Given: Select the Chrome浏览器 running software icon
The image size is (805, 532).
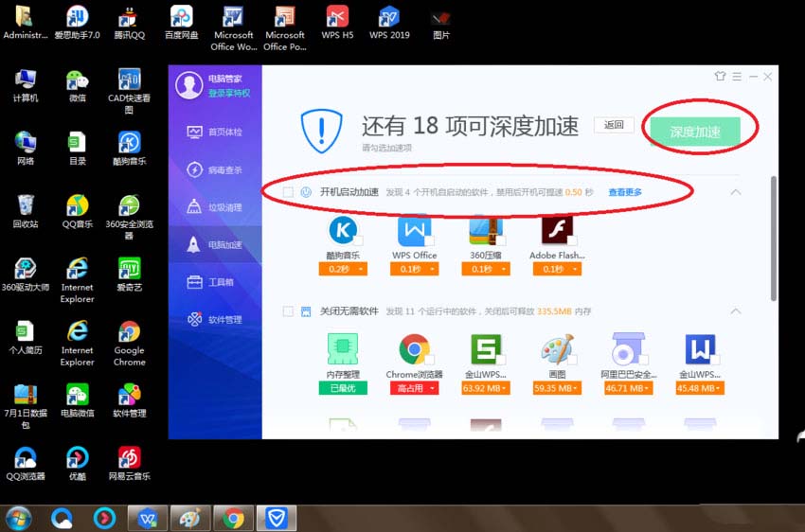Looking at the screenshot, I should (x=414, y=349).
